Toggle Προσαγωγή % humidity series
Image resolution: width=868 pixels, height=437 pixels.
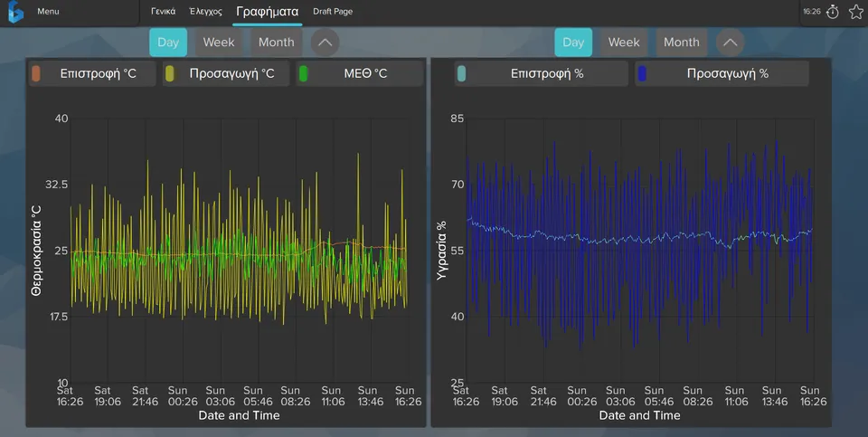pyautogui.click(x=722, y=73)
